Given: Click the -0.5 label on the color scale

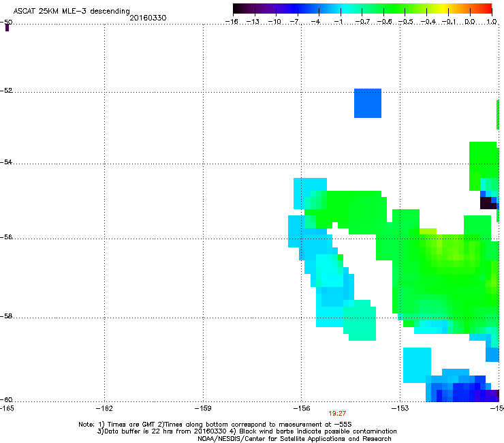Looking at the screenshot, I should tap(406, 22).
